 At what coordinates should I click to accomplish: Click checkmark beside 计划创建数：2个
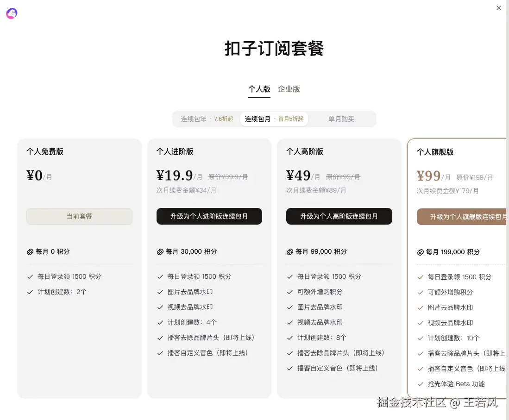[30, 292]
